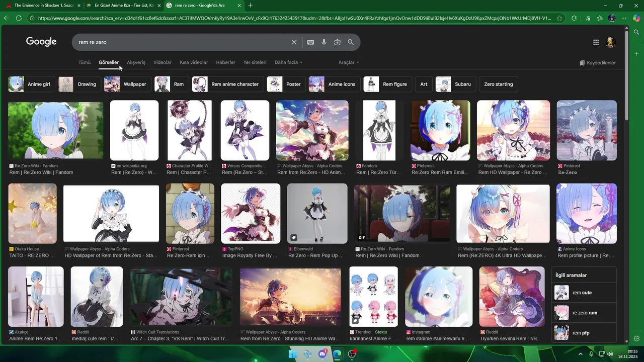644x362 pixels.
Task: Bookmark this page with the star icon
Action: [x=559, y=18]
